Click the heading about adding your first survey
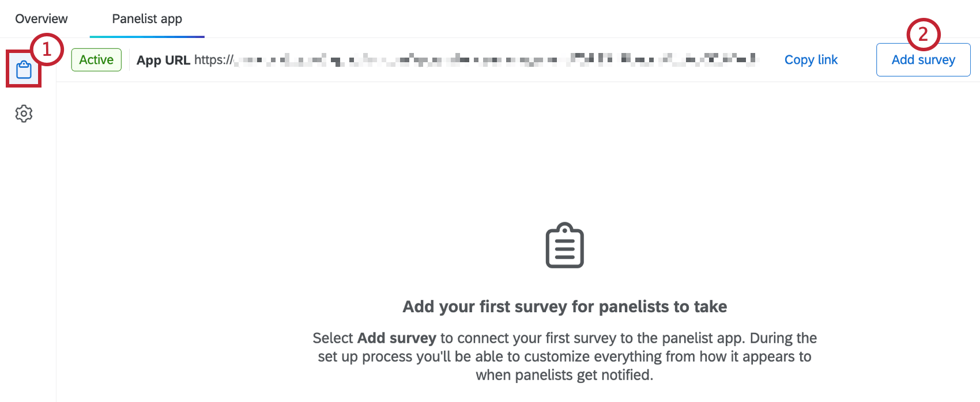This screenshot has height=402, width=980. pyautogui.click(x=564, y=306)
